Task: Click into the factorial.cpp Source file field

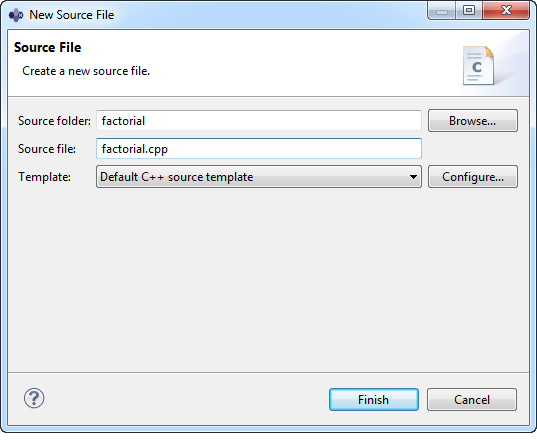Action: tap(259, 149)
